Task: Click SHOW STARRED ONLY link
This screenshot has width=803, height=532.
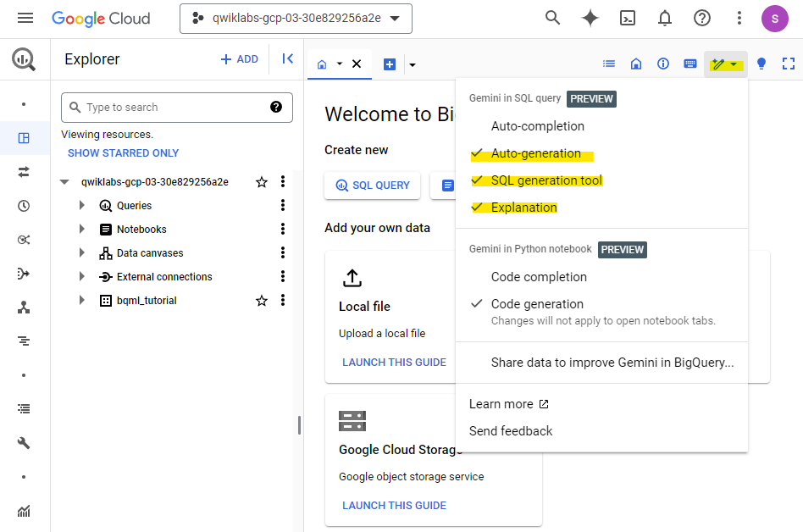Action: click(x=123, y=153)
